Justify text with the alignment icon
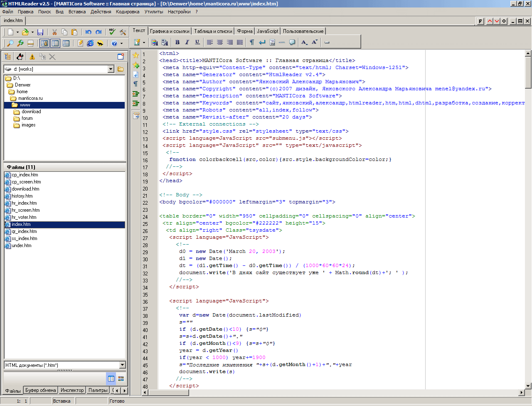Viewport: 532px width, 406px height. click(x=240, y=42)
